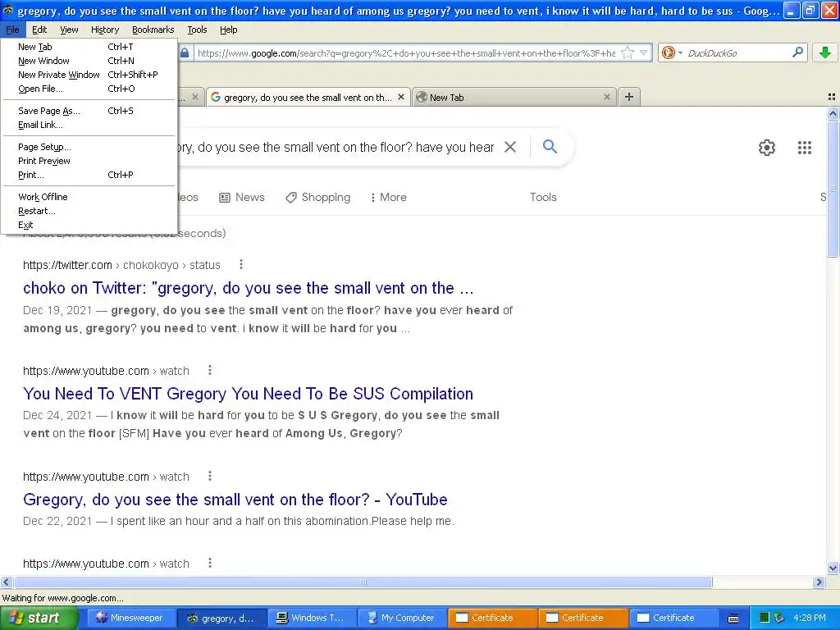The width and height of the screenshot is (840, 630).
Task: Select New Tab in File menu
Action: pos(89,47)
